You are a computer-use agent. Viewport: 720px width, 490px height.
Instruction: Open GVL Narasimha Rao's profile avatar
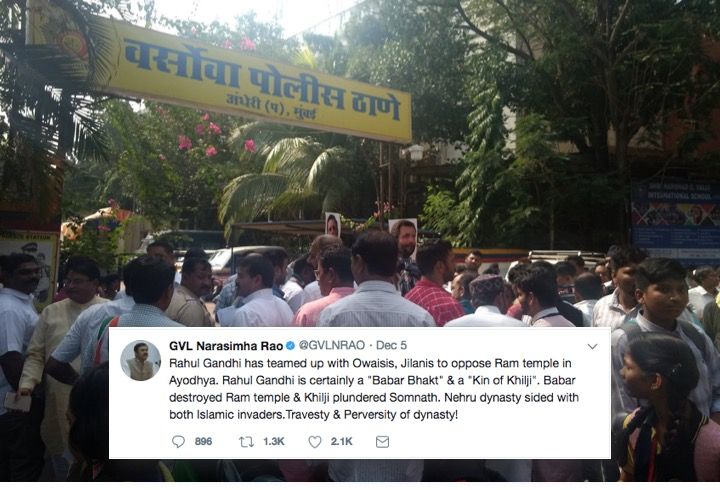point(141,360)
